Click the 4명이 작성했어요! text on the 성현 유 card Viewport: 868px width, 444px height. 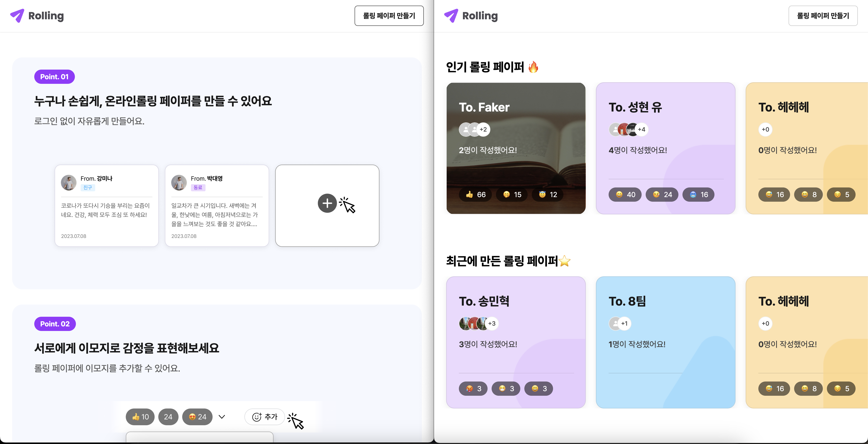point(638,150)
